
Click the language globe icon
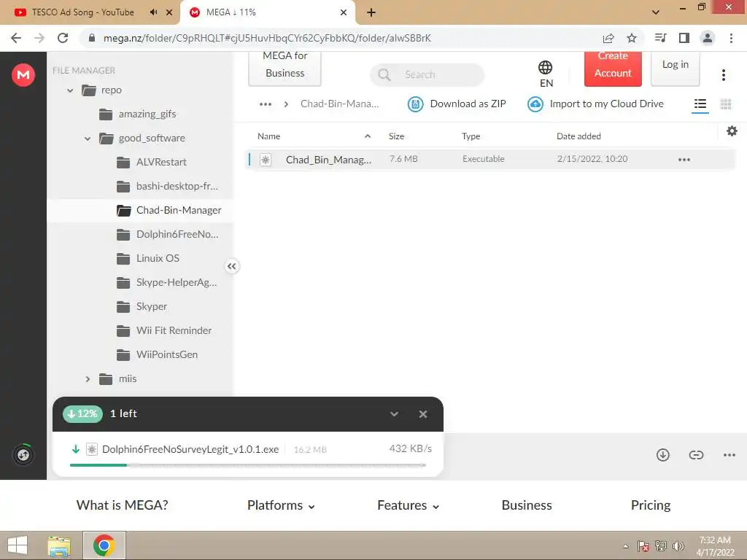click(546, 68)
